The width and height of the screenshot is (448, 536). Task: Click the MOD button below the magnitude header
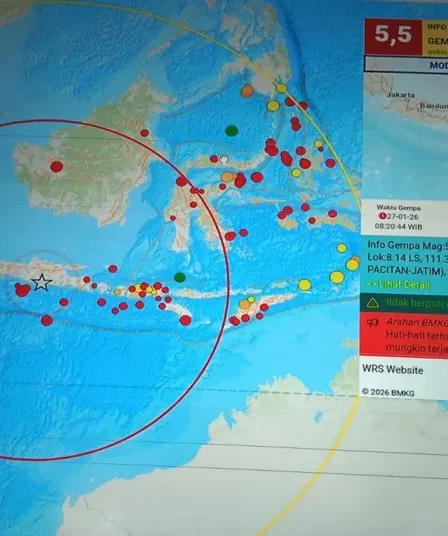click(406, 64)
